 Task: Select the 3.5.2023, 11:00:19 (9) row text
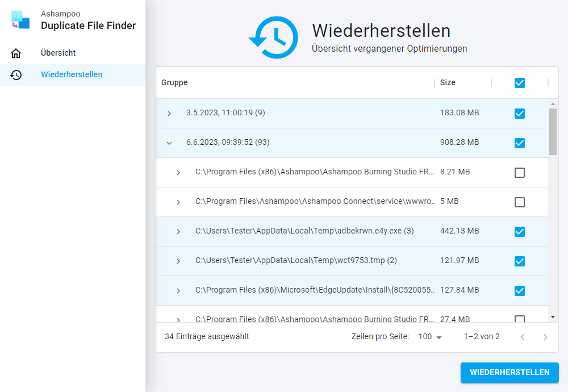click(225, 112)
